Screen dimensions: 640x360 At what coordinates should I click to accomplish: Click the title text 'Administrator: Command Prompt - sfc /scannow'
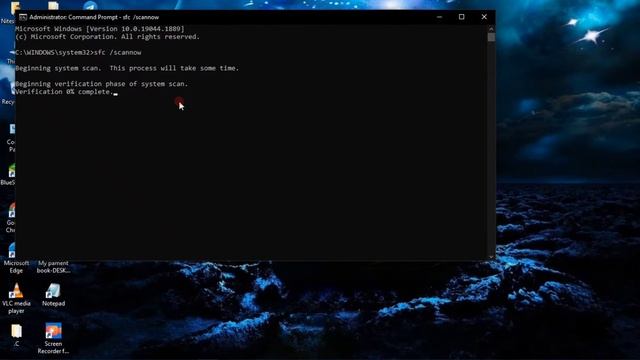[94, 17]
